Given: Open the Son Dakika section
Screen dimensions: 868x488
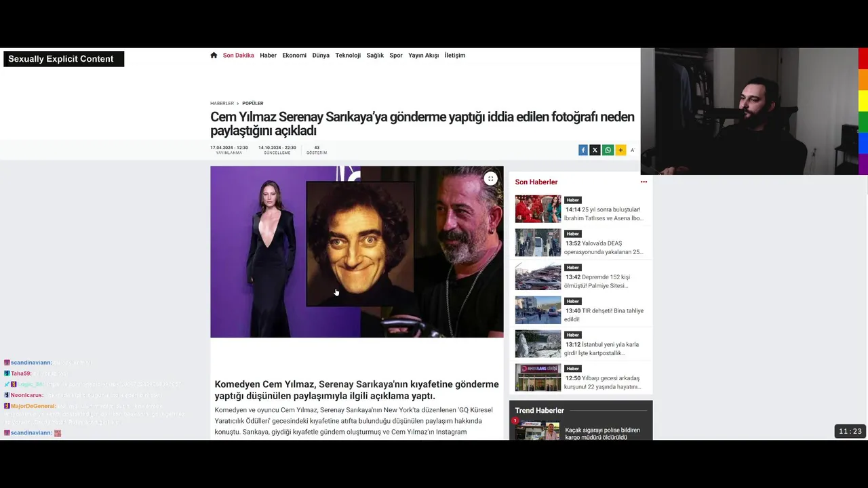Looking at the screenshot, I should 239,56.
